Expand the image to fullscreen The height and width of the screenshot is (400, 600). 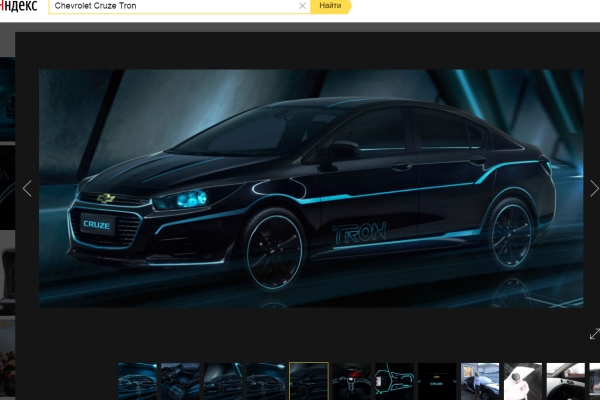coord(595,334)
